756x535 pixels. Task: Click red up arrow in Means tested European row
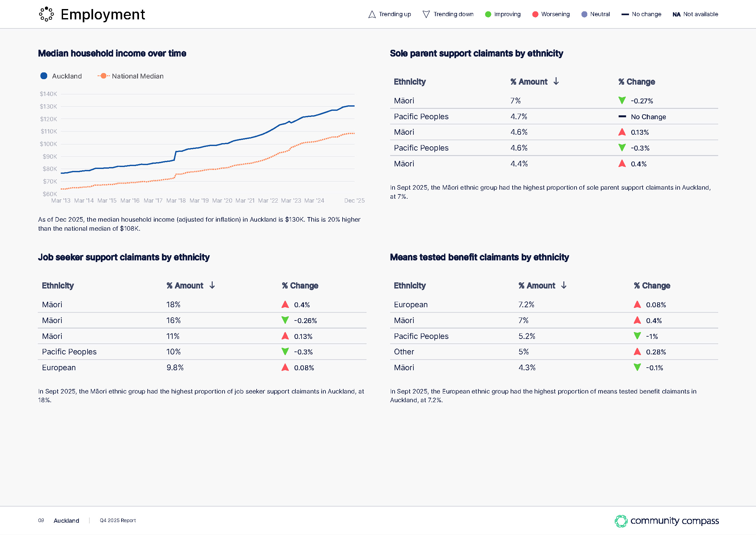tap(637, 304)
